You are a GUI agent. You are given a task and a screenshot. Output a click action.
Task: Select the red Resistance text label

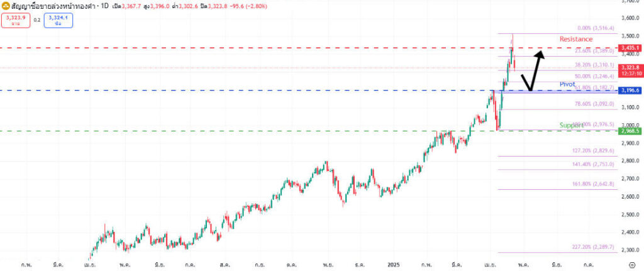[575, 39]
